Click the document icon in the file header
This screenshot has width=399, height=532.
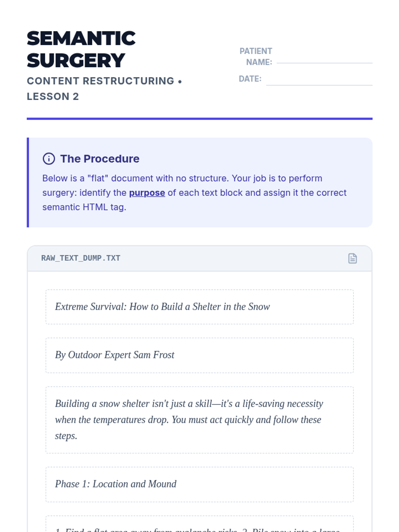tap(352, 258)
